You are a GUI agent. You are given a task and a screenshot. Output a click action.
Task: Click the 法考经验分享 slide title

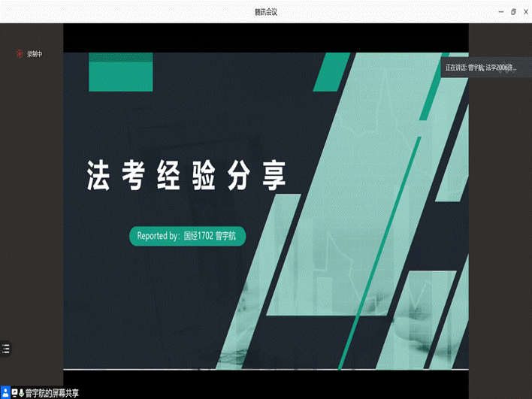186,175
